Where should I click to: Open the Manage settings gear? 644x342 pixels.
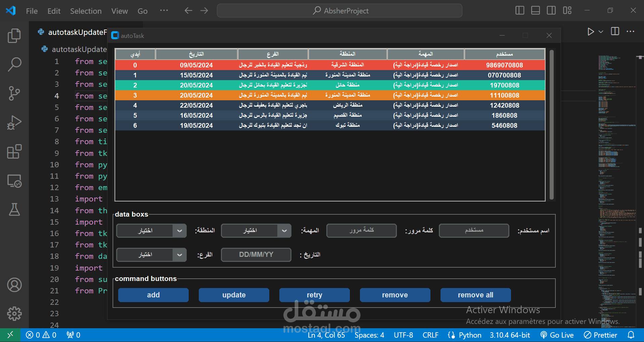click(14, 314)
